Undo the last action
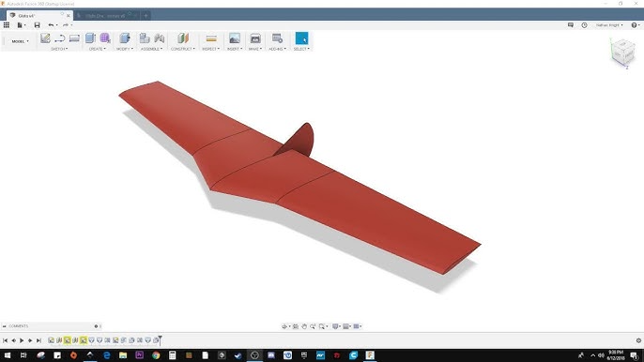 52,25
